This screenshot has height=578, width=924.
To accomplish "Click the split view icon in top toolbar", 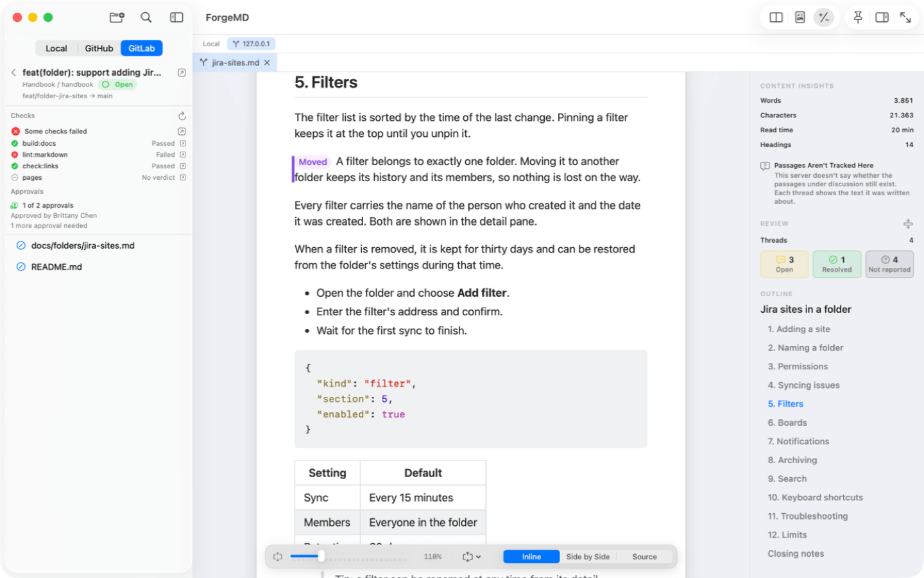I will (x=776, y=17).
